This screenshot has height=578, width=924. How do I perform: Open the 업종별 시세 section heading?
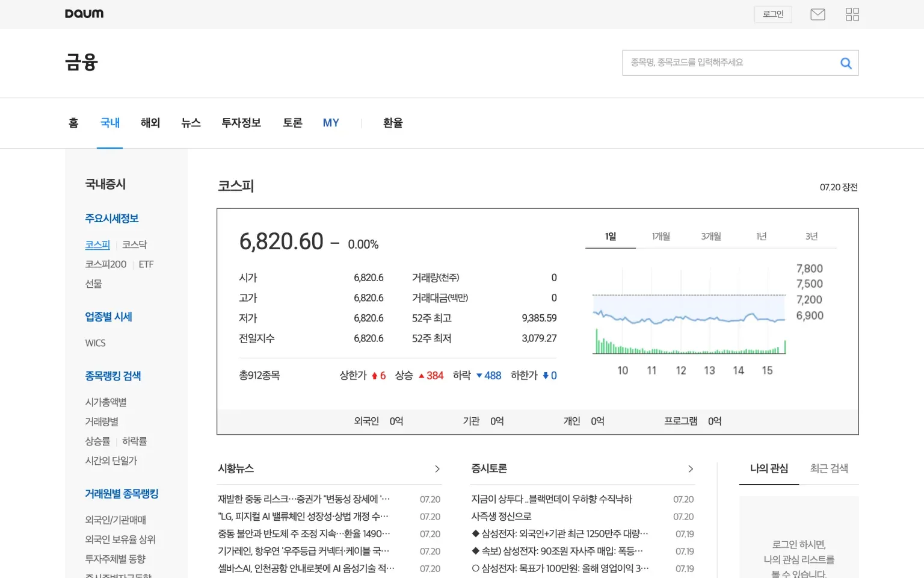click(x=108, y=317)
